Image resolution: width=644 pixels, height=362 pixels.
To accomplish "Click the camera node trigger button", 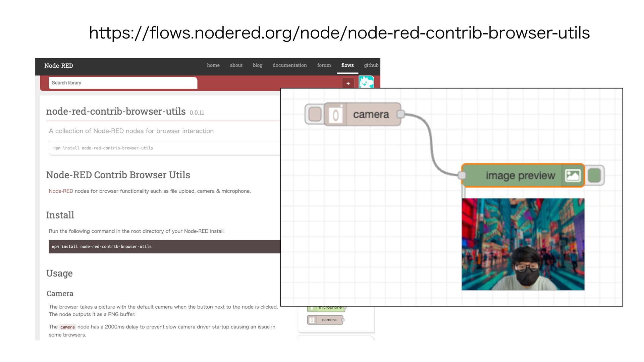I will pyautogui.click(x=315, y=114).
